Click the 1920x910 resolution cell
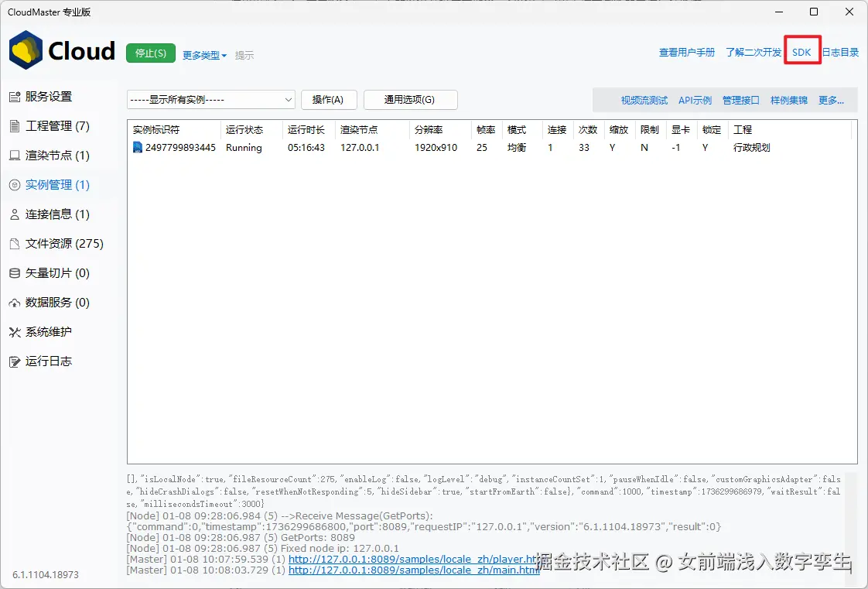 [436, 147]
